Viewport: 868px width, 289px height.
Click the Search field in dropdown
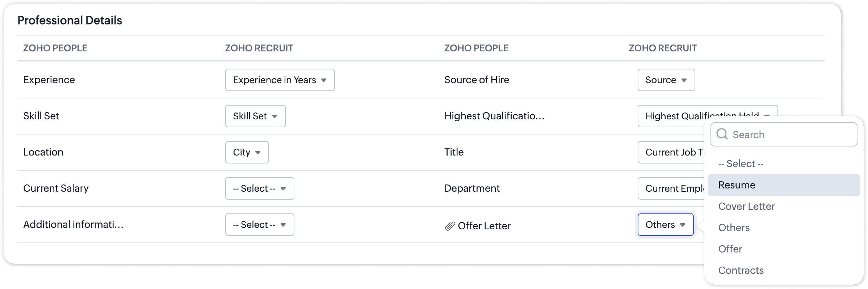789,135
